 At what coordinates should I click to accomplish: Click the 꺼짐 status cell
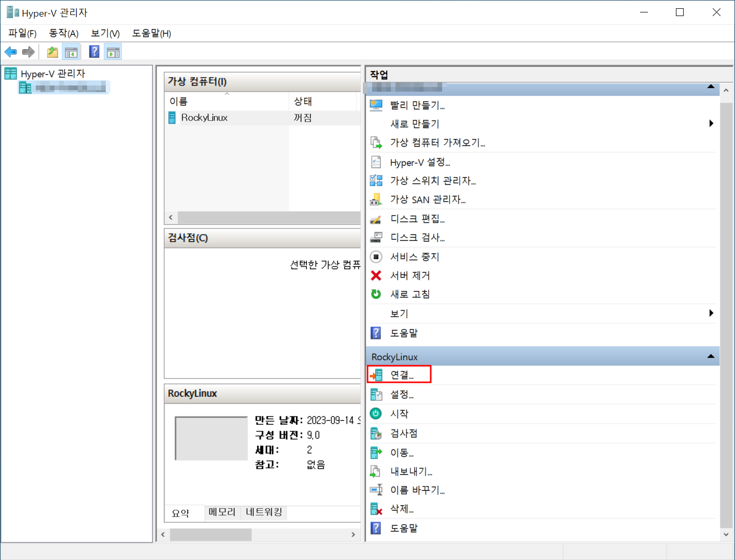pos(303,118)
